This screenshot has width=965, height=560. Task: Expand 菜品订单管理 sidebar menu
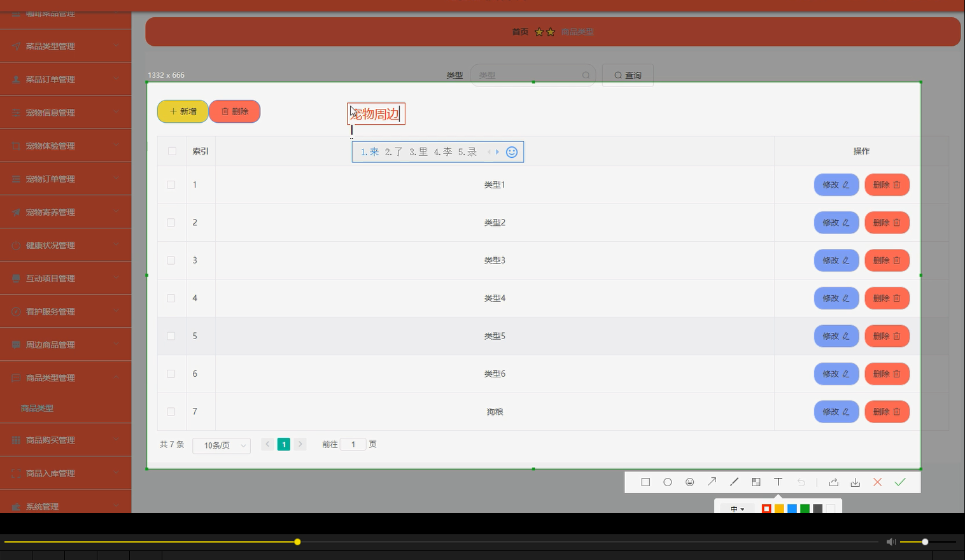pyautogui.click(x=66, y=80)
